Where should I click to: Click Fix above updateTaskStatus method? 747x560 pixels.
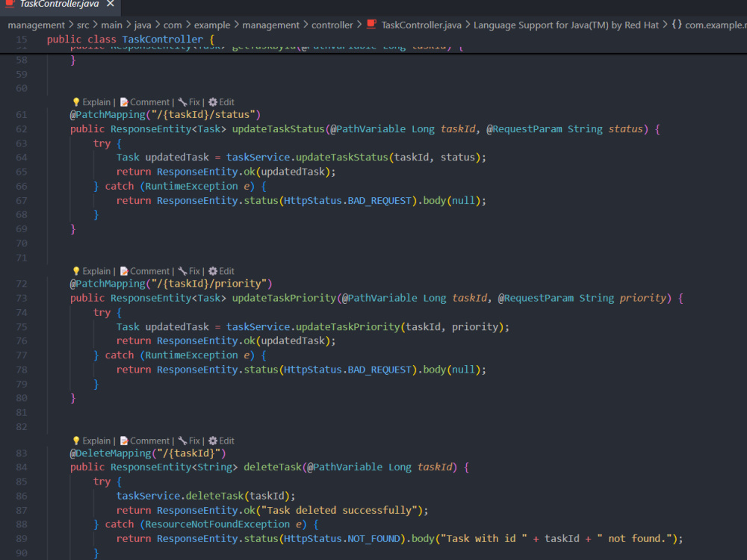194,102
